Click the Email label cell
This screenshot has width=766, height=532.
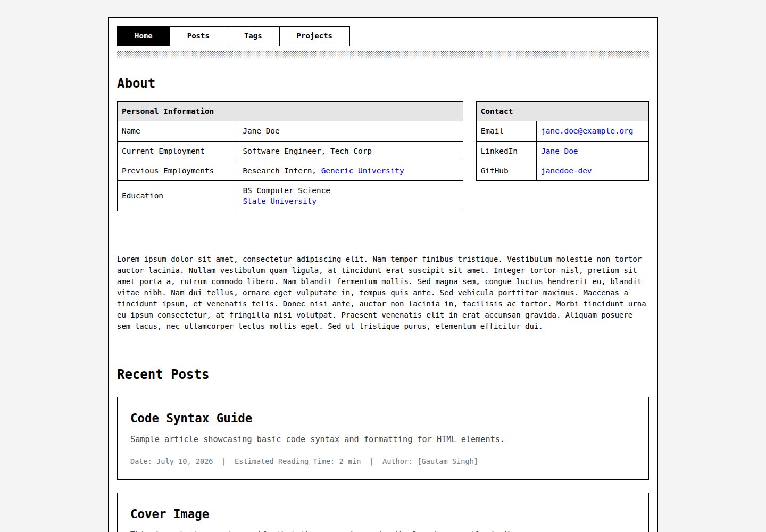[506, 131]
